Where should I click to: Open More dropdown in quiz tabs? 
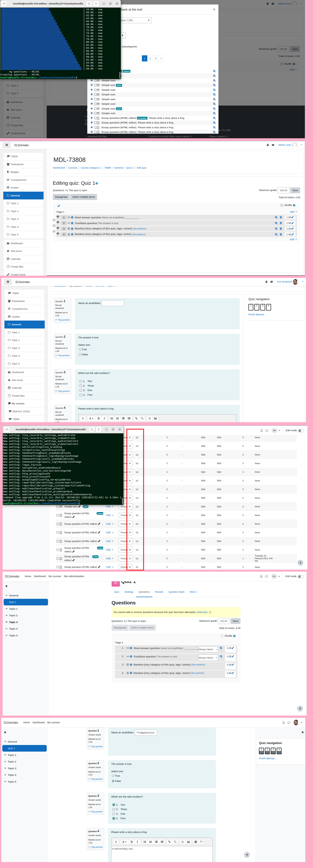(x=193, y=592)
